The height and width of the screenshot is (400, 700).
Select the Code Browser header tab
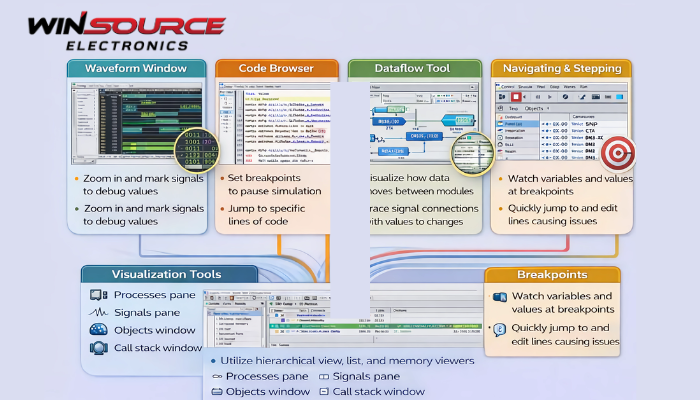point(276,69)
